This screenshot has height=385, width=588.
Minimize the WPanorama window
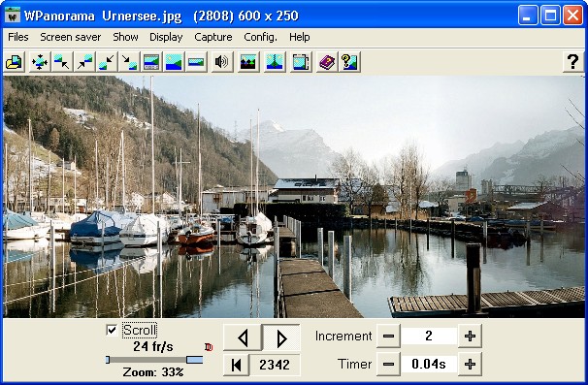click(x=528, y=16)
